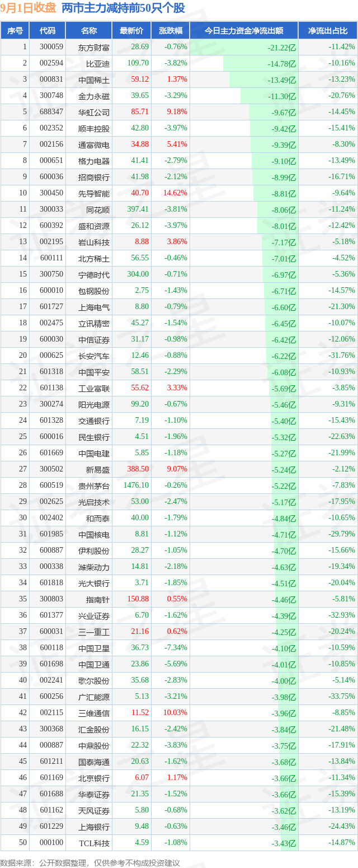Click 工业富联 change 3.33%
This screenshot has height=868, width=358.
(177, 388)
